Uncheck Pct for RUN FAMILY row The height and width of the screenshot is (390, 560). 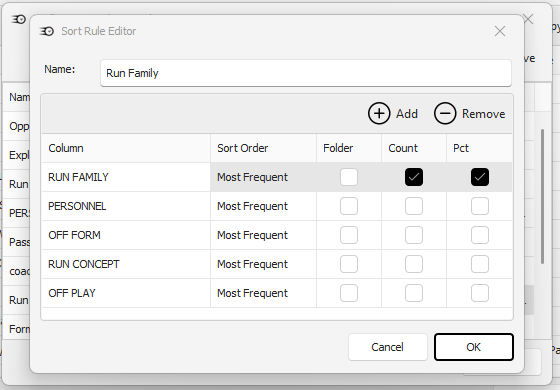pyautogui.click(x=480, y=177)
